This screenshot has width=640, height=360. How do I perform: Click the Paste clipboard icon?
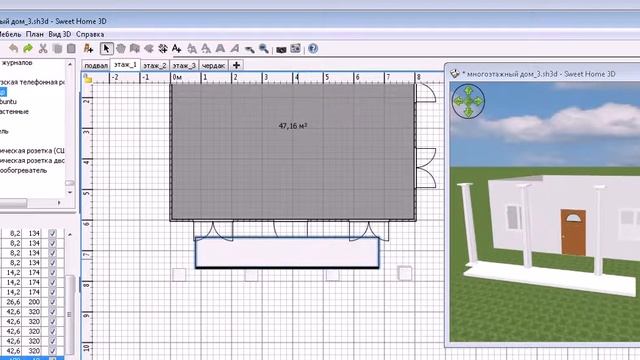tap(71, 49)
